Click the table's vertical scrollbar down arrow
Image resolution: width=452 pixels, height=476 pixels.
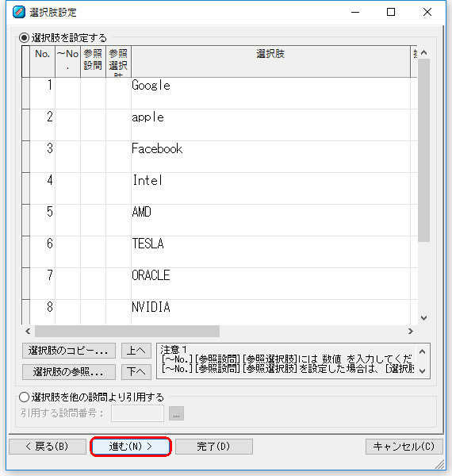tap(423, 318)
